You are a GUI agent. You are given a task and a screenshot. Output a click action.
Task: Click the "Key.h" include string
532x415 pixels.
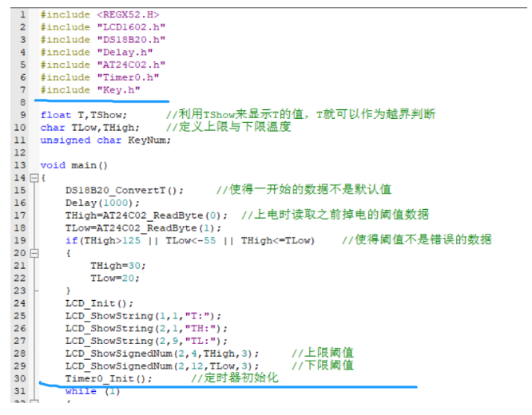point(119,90)
